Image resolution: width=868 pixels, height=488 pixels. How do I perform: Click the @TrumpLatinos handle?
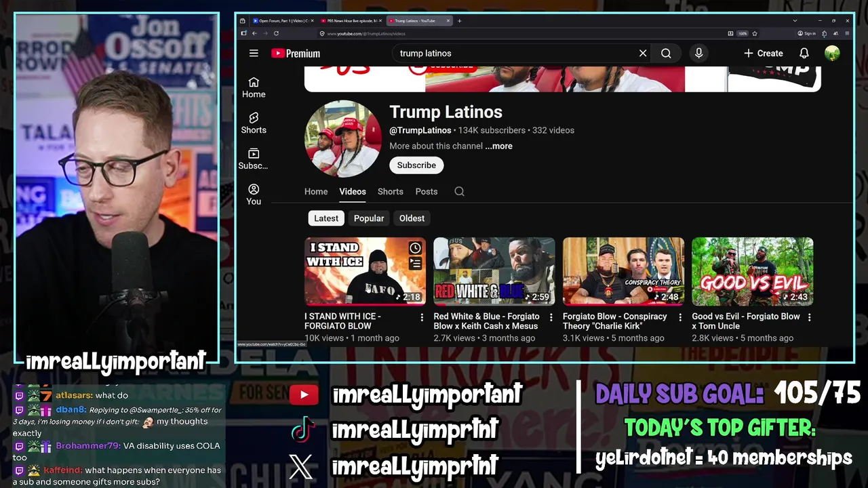point(420,130)
